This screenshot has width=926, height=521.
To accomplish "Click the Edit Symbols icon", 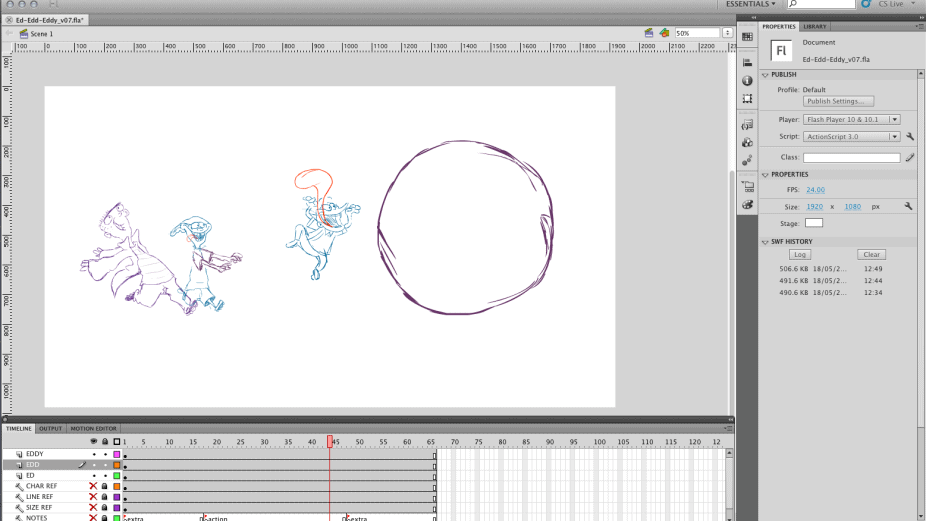I will (662, 33).
